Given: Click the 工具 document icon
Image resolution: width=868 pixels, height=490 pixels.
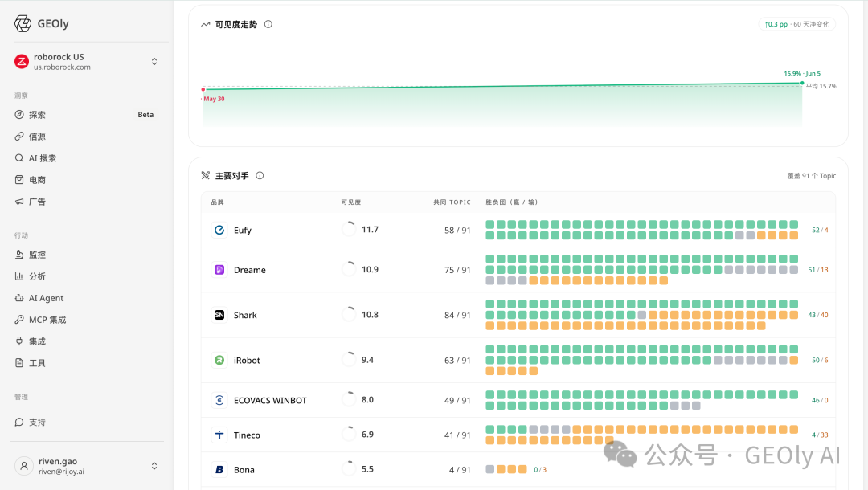Looking at the screenshot, I should (x=19, y=363).
